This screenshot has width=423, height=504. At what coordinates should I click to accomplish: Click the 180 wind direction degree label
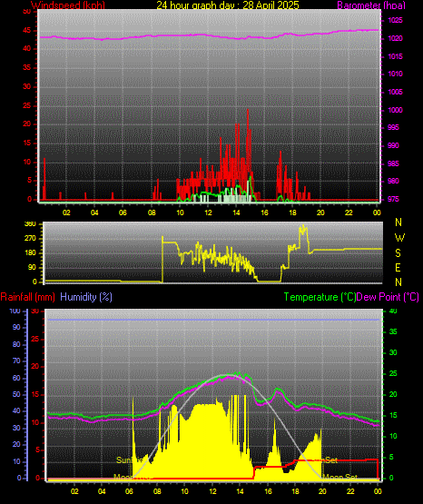pos(30,253)
